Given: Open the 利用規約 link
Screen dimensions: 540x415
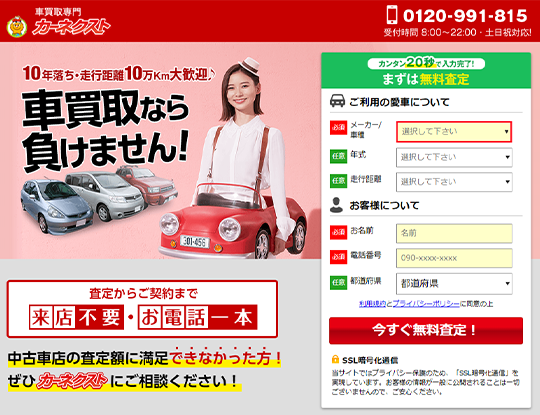Looking at the screenshot, I should coord(372,304).
